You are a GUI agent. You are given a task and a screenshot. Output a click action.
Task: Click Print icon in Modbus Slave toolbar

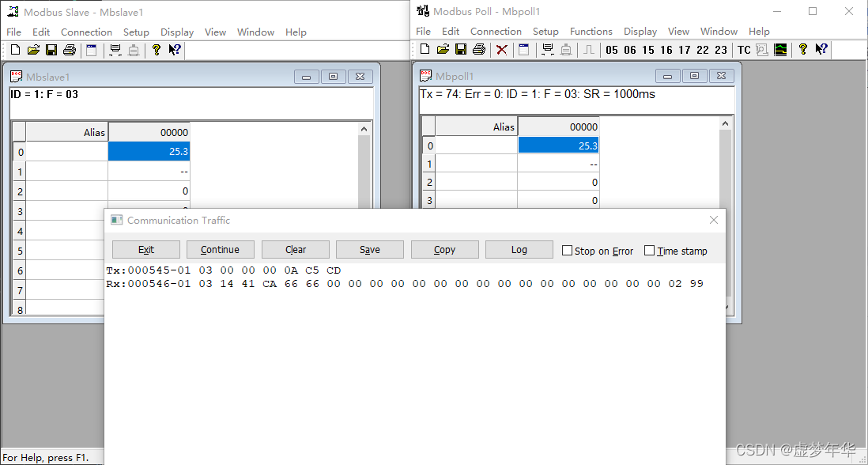70,51
